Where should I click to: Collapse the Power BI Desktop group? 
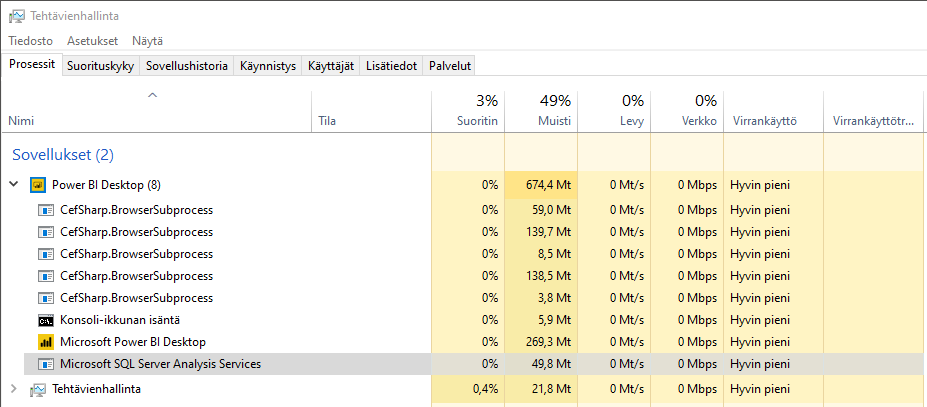coord(14,185)
